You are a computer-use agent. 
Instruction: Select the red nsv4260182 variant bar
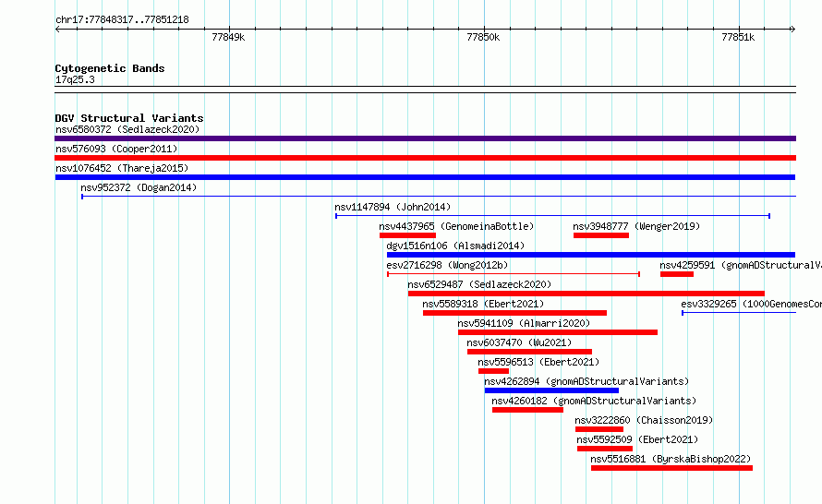coord(527,410)
